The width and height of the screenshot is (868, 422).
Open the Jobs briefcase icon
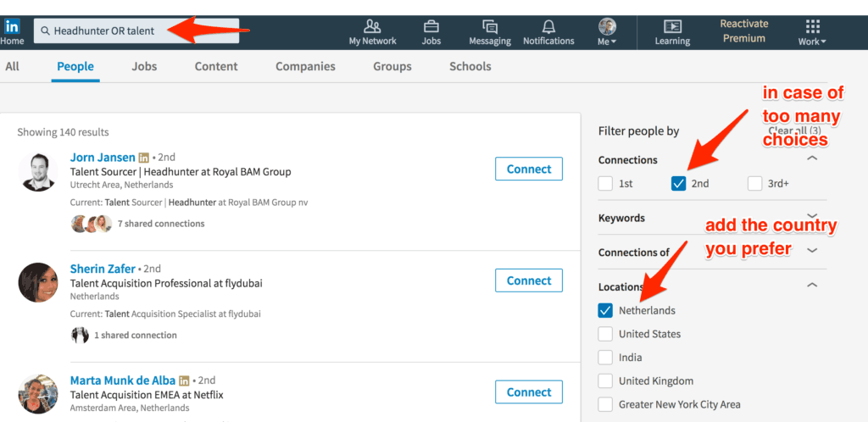pyautogui.click(x=431, y=26)
